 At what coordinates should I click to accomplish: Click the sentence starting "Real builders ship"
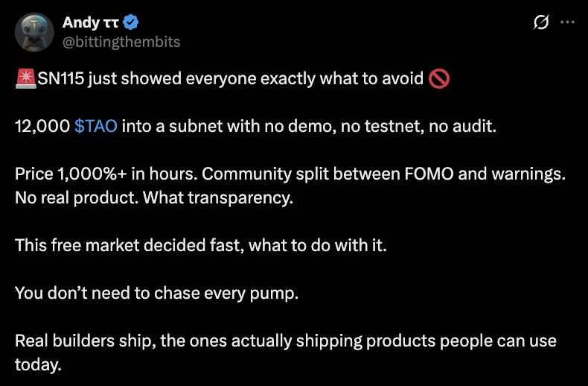coord(283,340)
